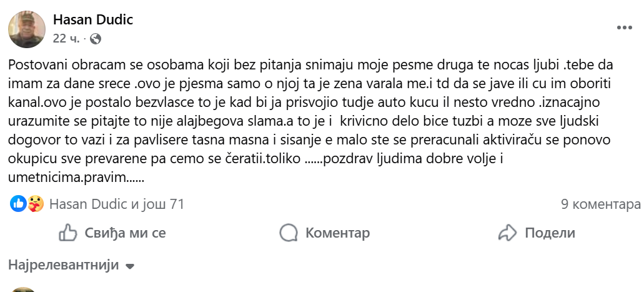Click the care hugging-heart reaction emoji
This screenshot has width=644, height=292.
(36, 204)
